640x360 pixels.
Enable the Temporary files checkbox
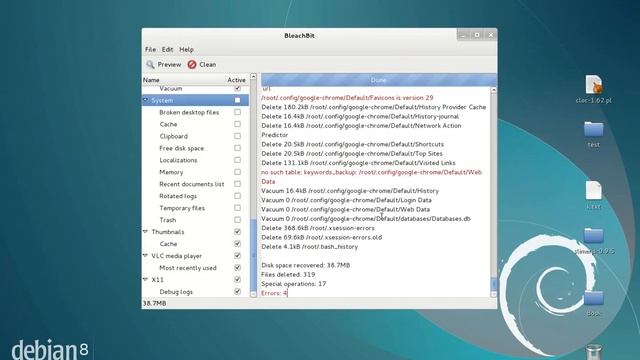click(237, 208)
